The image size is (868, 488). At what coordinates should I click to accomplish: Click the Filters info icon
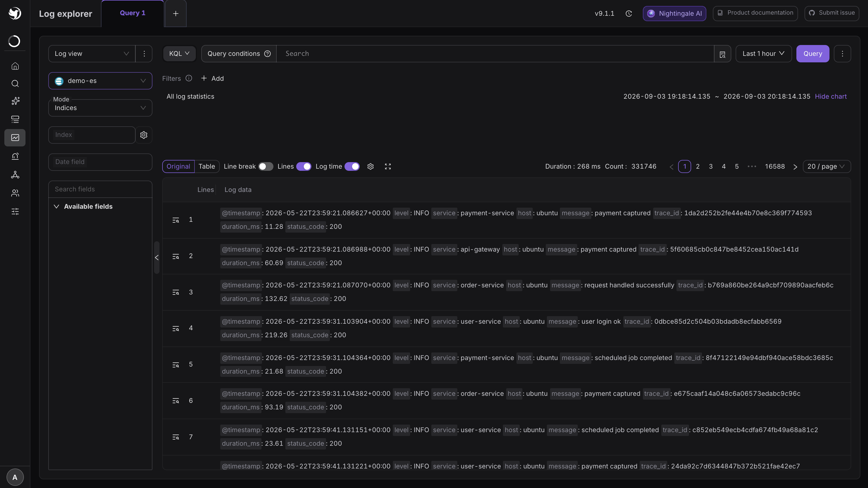189,78
